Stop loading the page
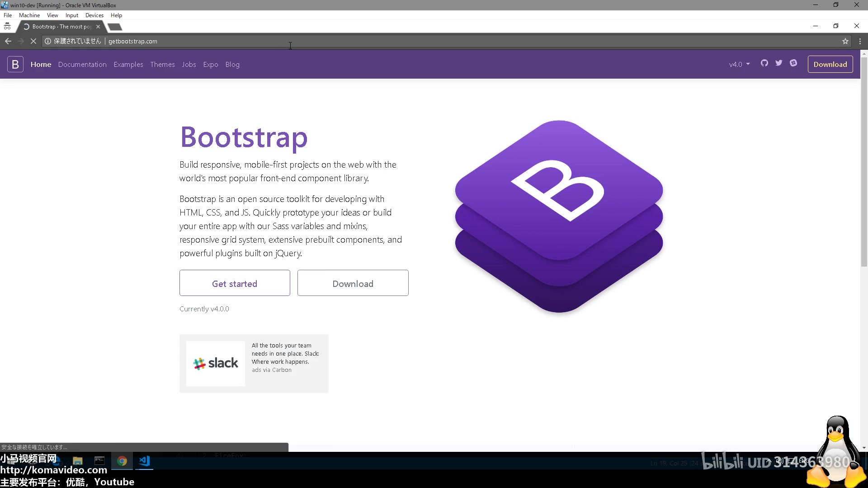Screen dimensions: 868x488 click(x=33, y=41)
